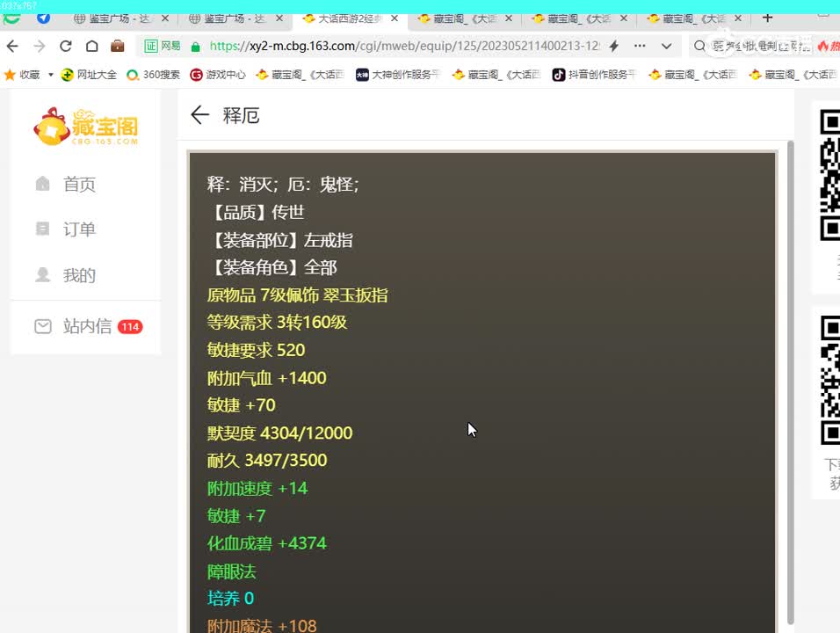Open the browser more options menu

pyautogui.click(x=640, y=46)
